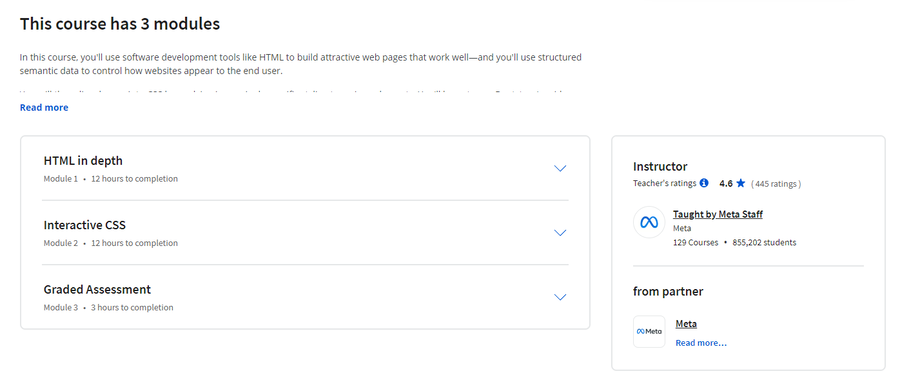Viewport: 900px width, 387px height.
Task: Select the Graded Assessment title
Action: tap(97, 289)
